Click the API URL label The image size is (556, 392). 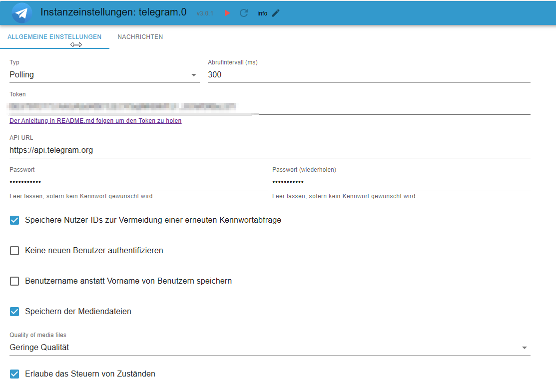click(x=21, y=138)
